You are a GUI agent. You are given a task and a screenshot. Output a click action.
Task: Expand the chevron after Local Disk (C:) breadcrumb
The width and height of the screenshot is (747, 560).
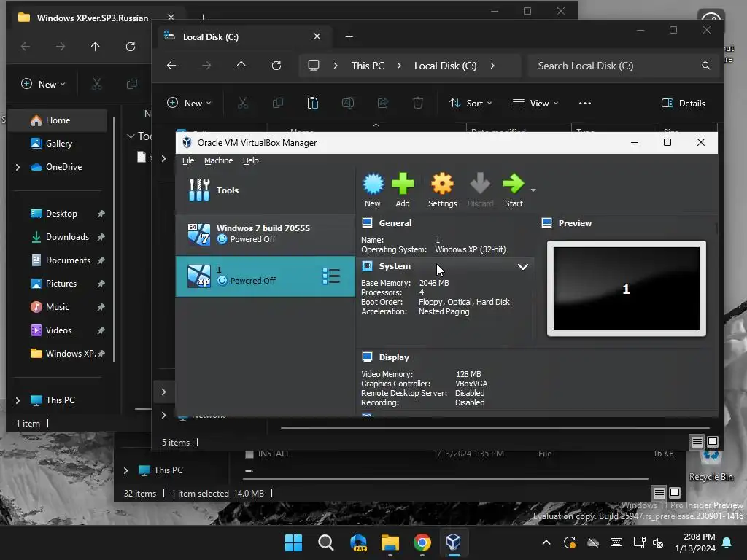(492, 66)
